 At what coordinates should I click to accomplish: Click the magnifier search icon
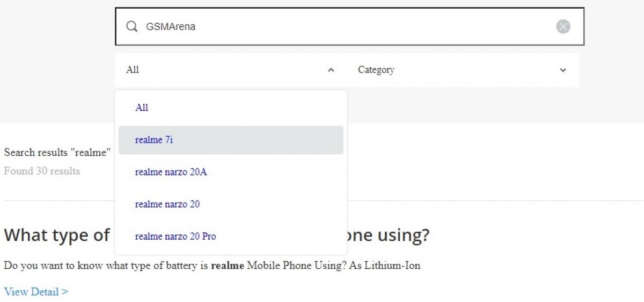pos(132,26)
